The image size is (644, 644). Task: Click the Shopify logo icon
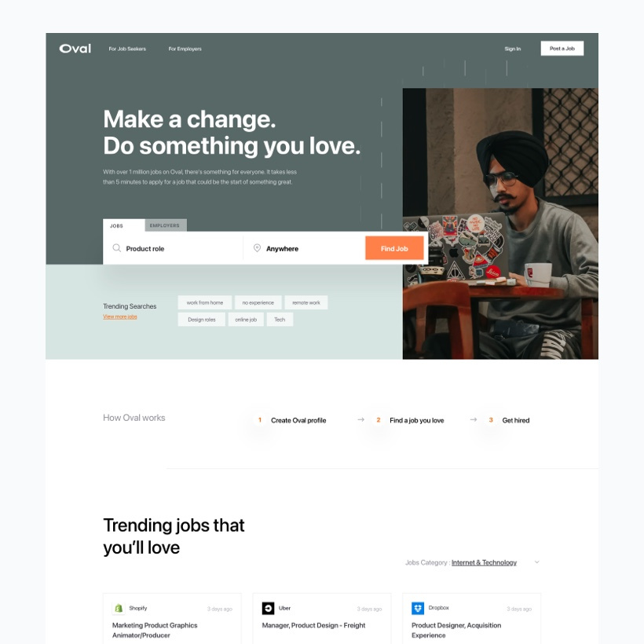point(119,609)
